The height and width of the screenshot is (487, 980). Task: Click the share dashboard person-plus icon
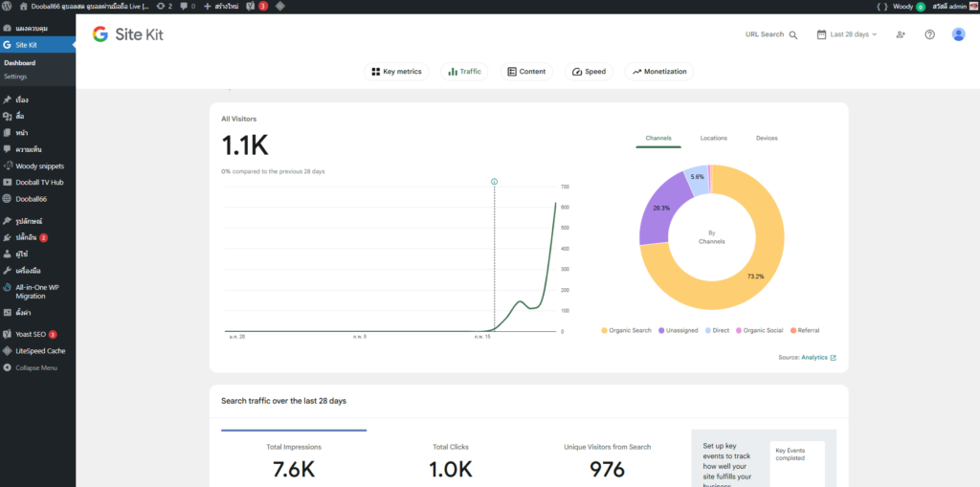(x=901, y=34)
